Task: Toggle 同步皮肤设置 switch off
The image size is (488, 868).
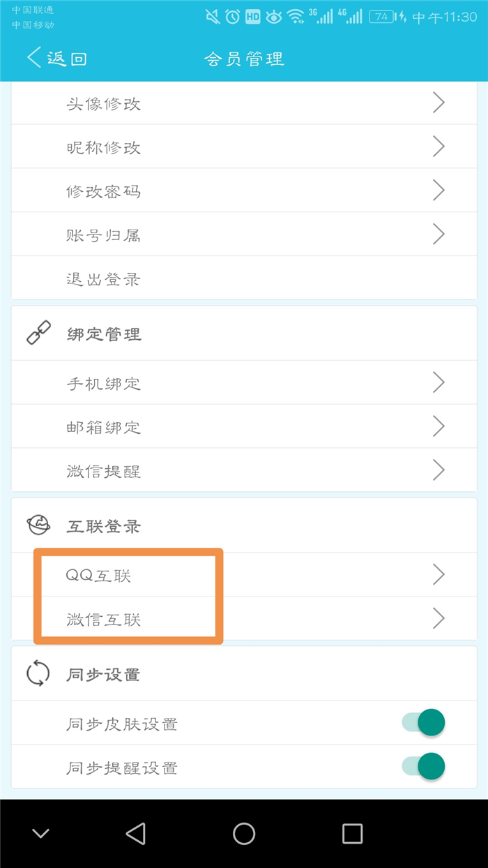Action: pos(424,723)
